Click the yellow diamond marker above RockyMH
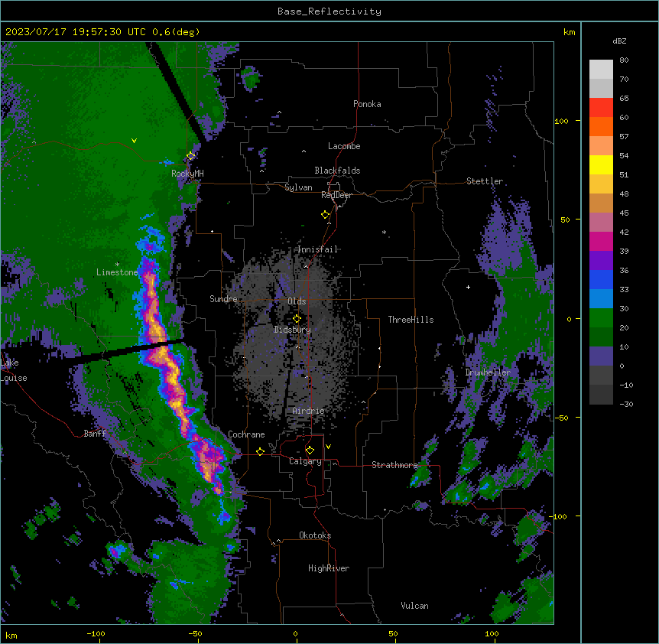The image size is (659, 644). pos(191,156)
